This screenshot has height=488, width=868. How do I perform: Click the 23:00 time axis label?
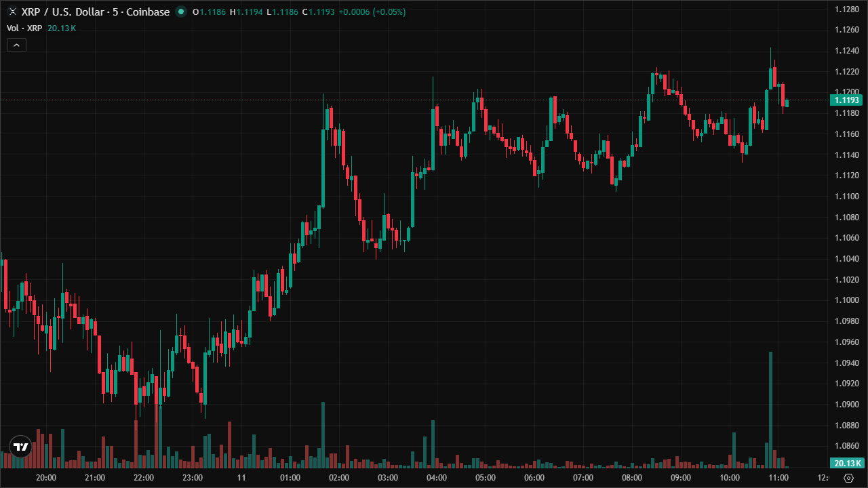click(x=193, y=478)
